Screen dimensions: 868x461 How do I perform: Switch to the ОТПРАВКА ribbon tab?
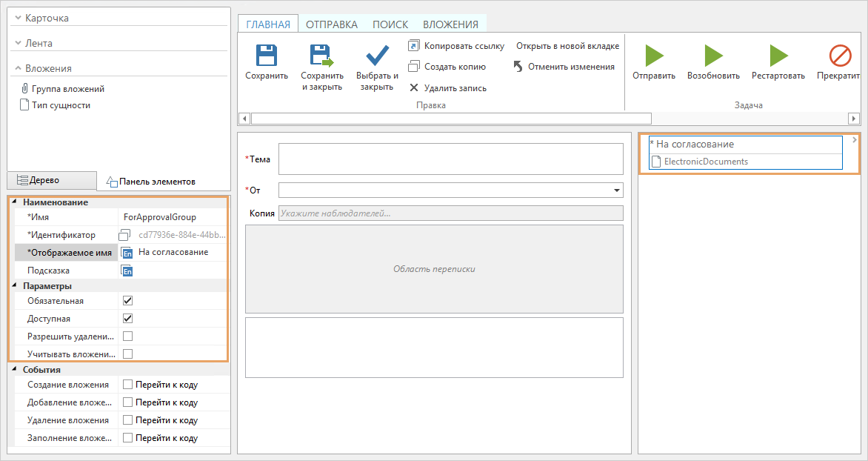pyautogui.click(x=331, y=24)
